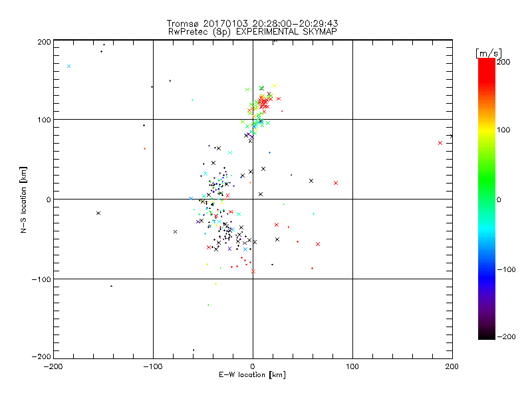Click the 'N-S location [km]' axis label
The width and height of the screenshot is (532, 399).
point(23,200)
